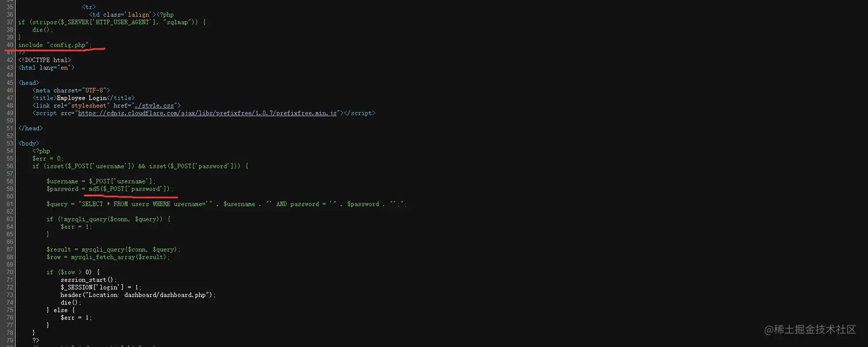This screenshot has height=347, width=868.
Task: Click the $password = md5 line
Action: (110, 189)
